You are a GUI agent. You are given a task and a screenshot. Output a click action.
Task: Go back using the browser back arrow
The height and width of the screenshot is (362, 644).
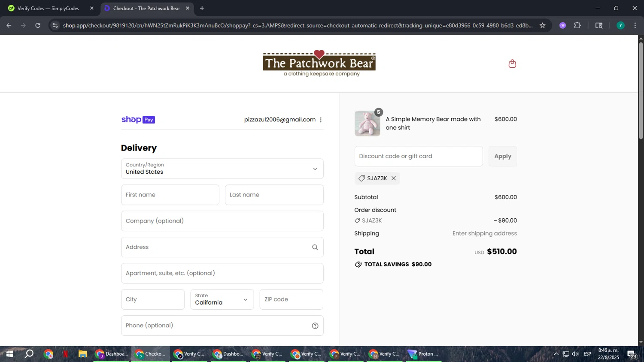9,25
